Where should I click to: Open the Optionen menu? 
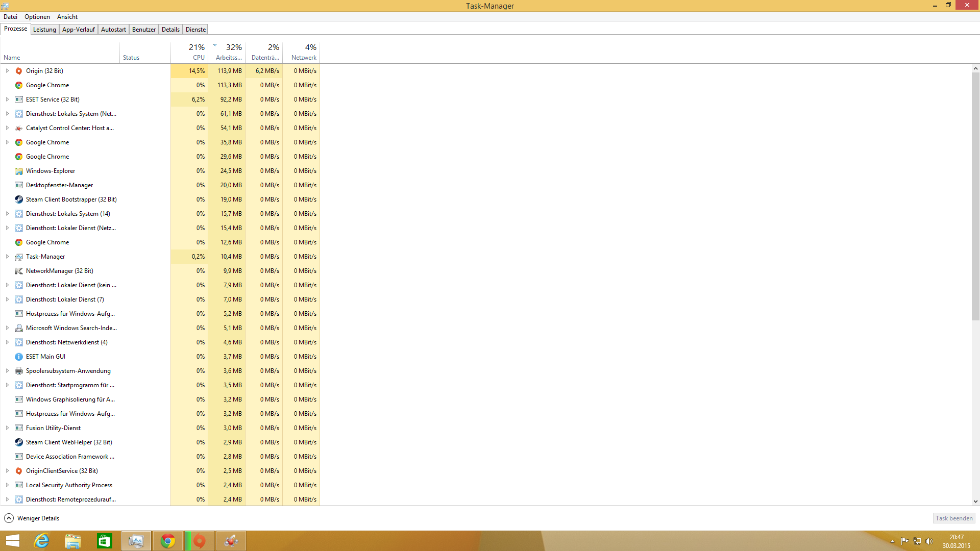pyautogui.click(x=37, y=17)
